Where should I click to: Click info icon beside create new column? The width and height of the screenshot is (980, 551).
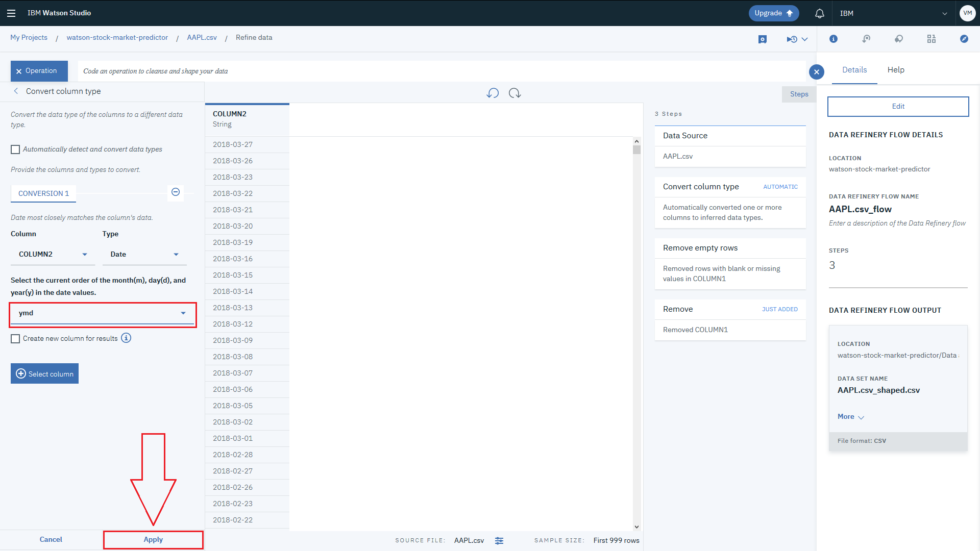click(126, 338)
